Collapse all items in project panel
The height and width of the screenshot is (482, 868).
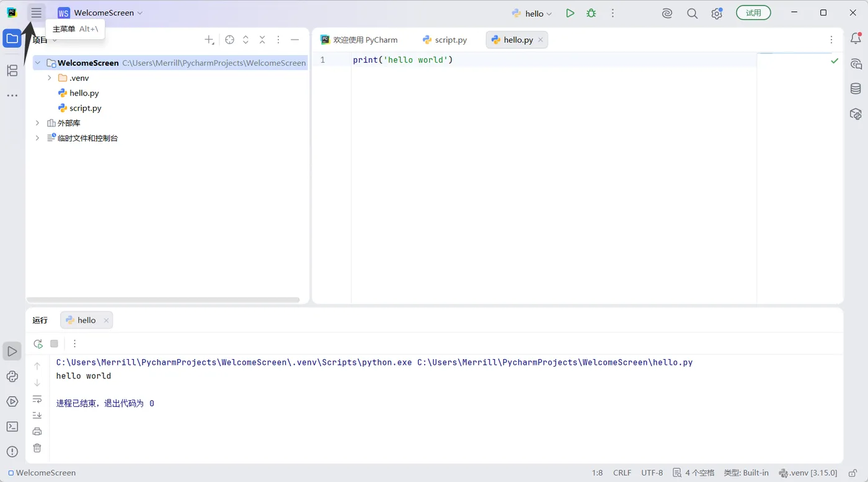pos(262,40)
